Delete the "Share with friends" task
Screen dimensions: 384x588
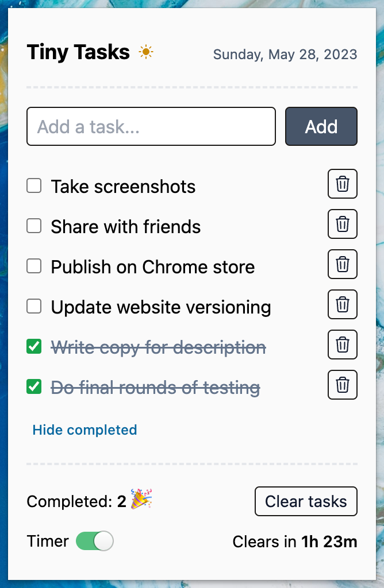point(342,224)
